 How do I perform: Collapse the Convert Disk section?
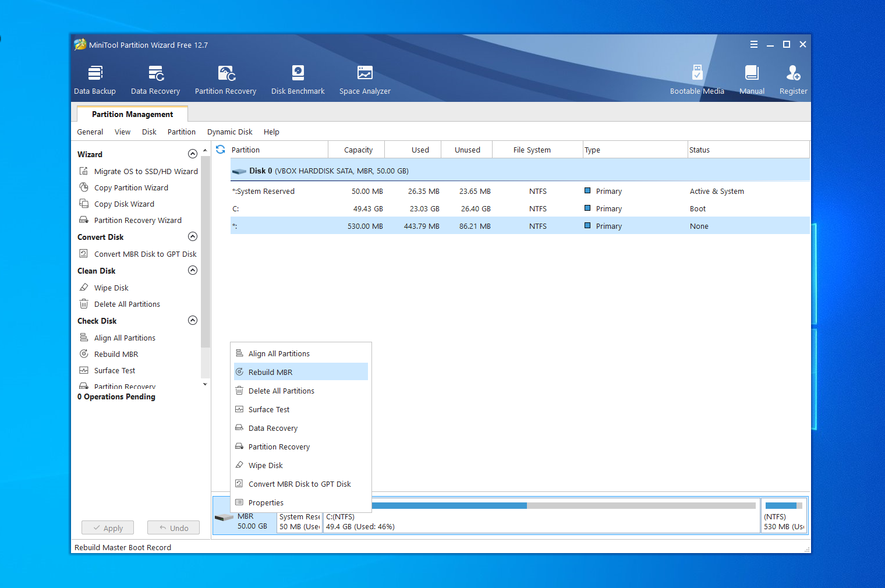tap(193, 236)
